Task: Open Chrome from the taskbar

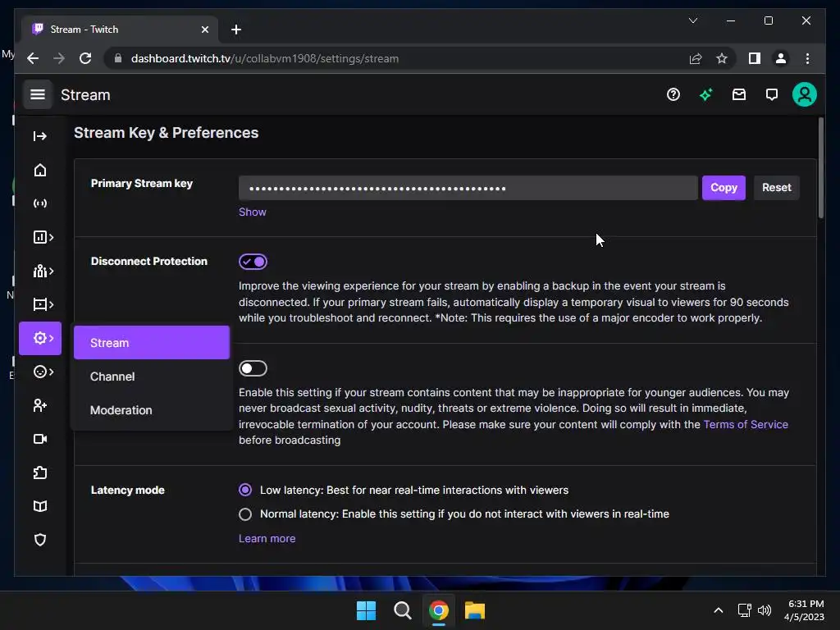Action: click(439, 610)
